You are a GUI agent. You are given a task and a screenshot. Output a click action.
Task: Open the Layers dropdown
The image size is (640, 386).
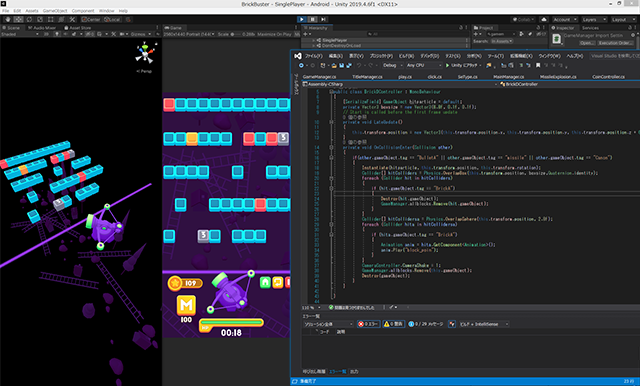[x=594, y=19]
